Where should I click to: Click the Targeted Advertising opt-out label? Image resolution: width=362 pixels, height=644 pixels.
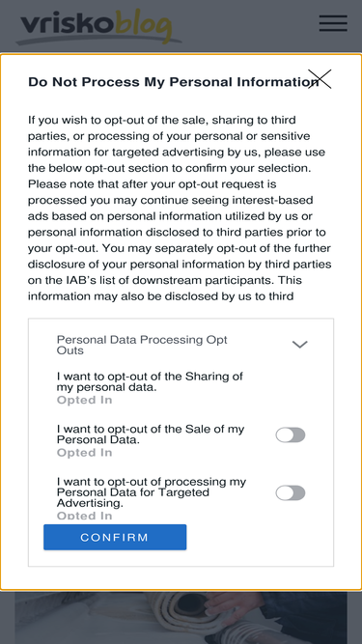(x=152, y=492)
